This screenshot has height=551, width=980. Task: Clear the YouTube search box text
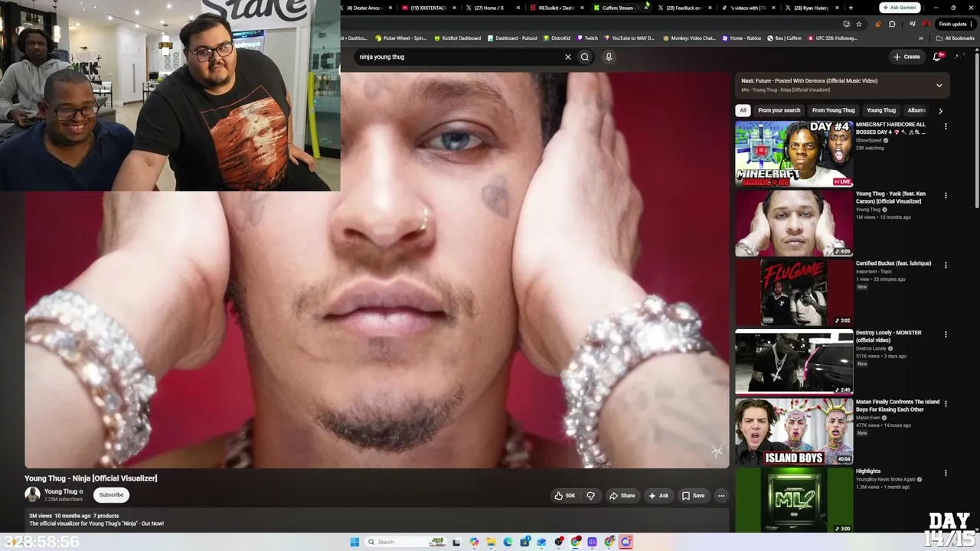pyautogui.click(x=567, y=57)
